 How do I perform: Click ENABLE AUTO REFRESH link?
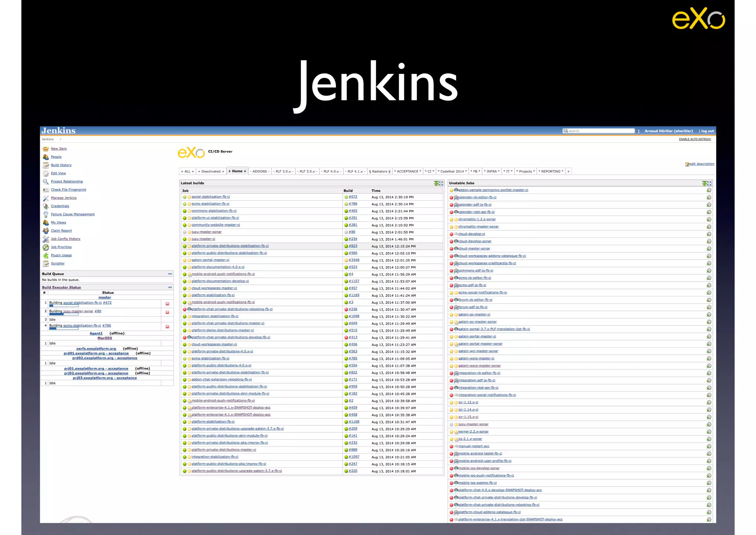pyautogui.click(x=695, y=139)
